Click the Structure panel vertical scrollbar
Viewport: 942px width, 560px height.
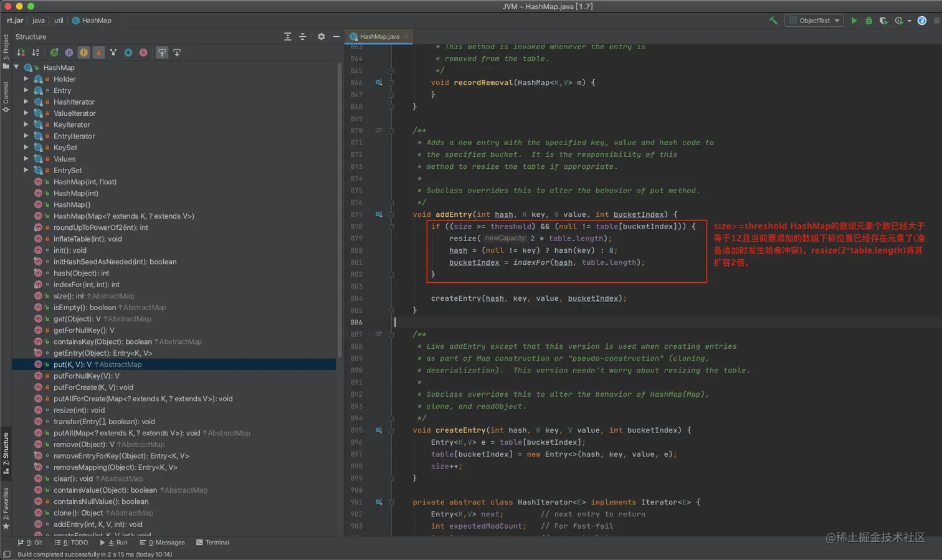tap(340, 212)
